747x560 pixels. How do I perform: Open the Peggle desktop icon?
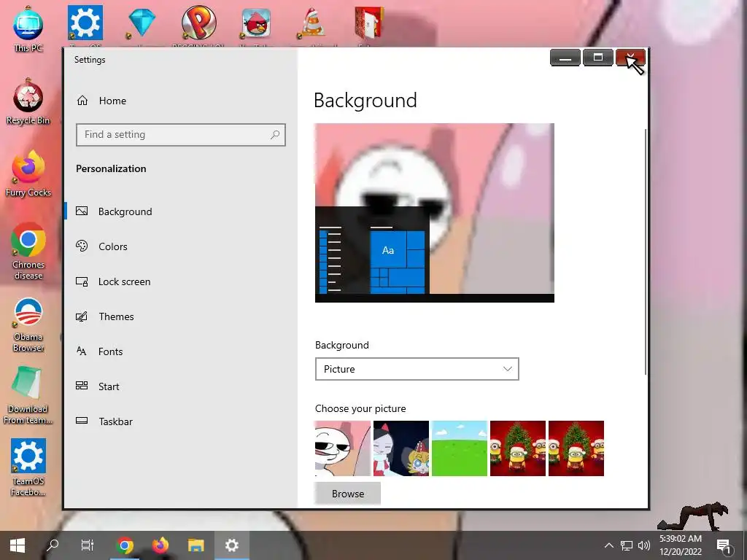(198, 23)
